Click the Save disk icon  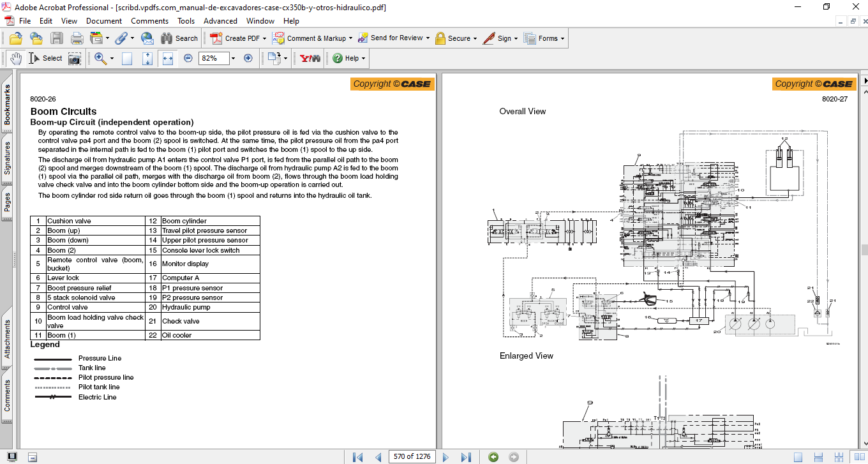56,38
